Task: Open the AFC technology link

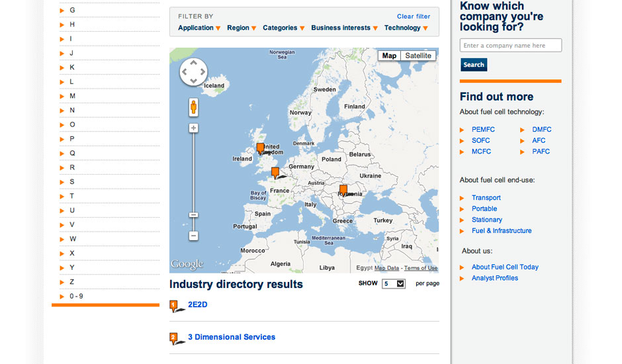Action: (x=539, y=140)
